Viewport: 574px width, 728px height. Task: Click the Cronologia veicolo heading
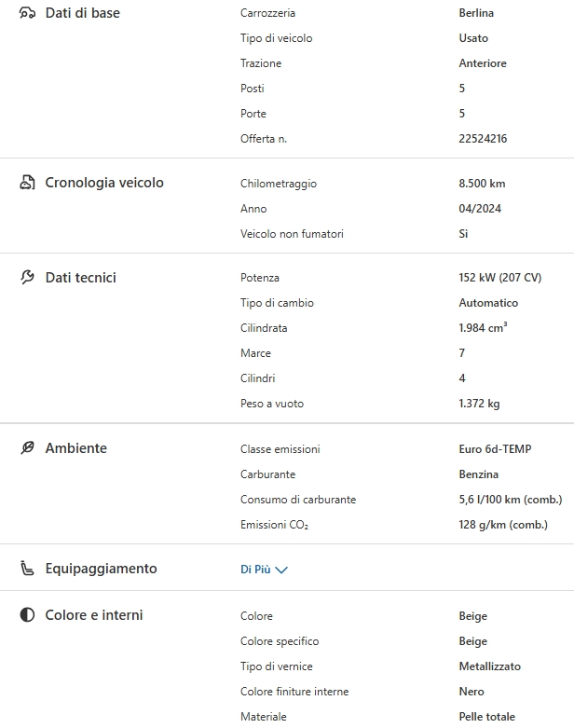(104, 183)
